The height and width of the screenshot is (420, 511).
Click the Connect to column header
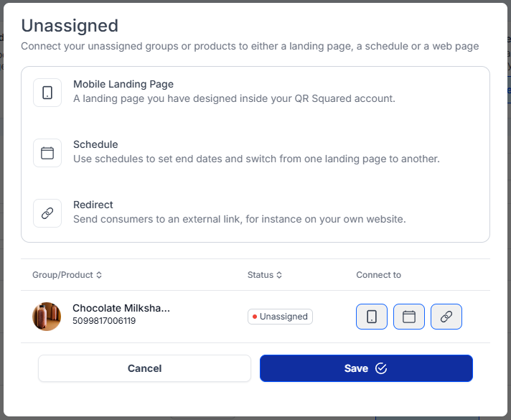tap(378, 275)
